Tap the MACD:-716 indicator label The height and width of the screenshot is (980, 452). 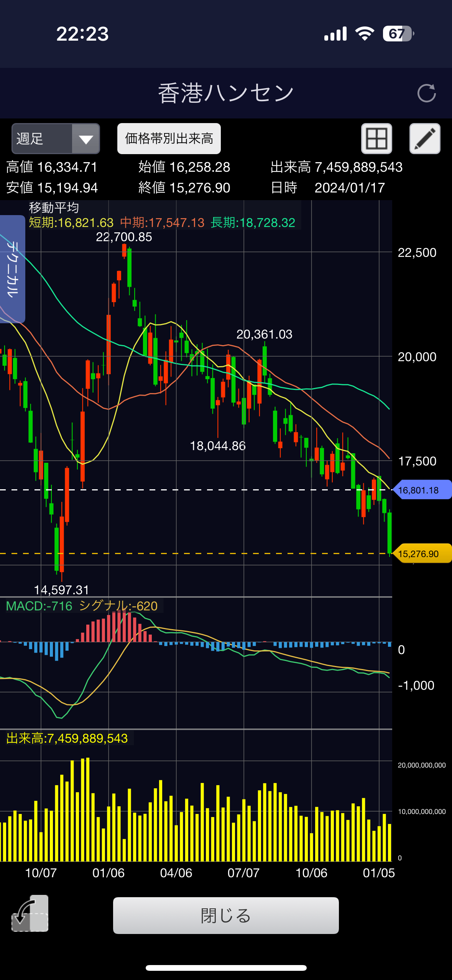[x=39, y=606]
